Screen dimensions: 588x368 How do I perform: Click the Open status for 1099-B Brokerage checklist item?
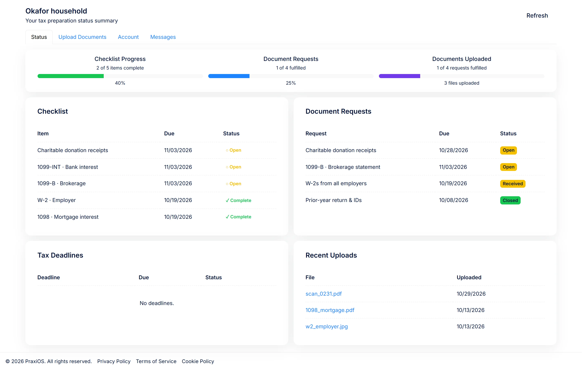[233, 184]
